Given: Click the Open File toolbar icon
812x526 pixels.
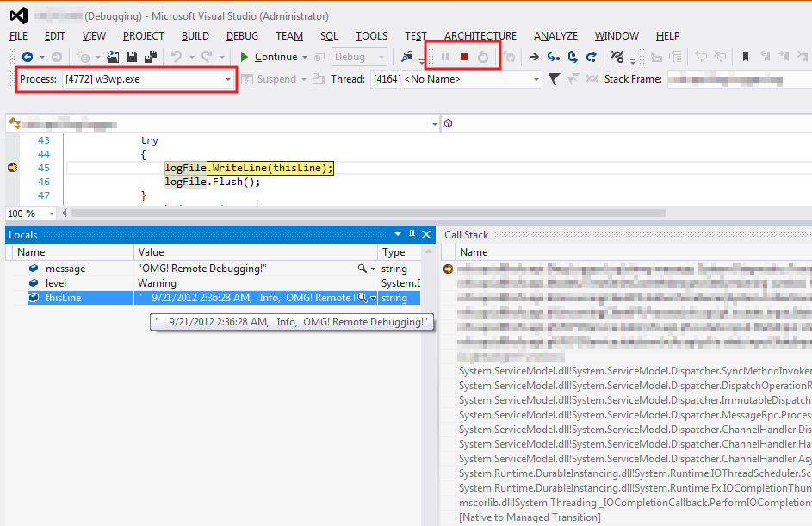Looking at the screenshot, I should click(x=113, y=57).
